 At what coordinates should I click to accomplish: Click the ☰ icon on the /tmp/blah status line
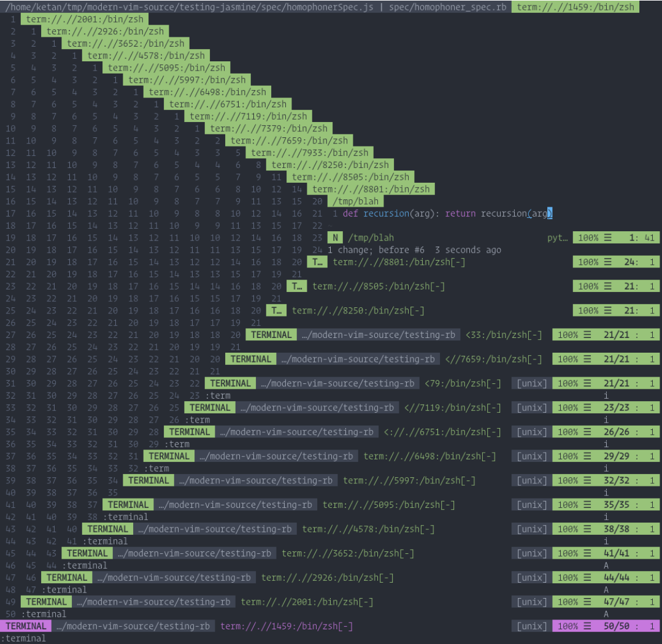tap(608, 238)
